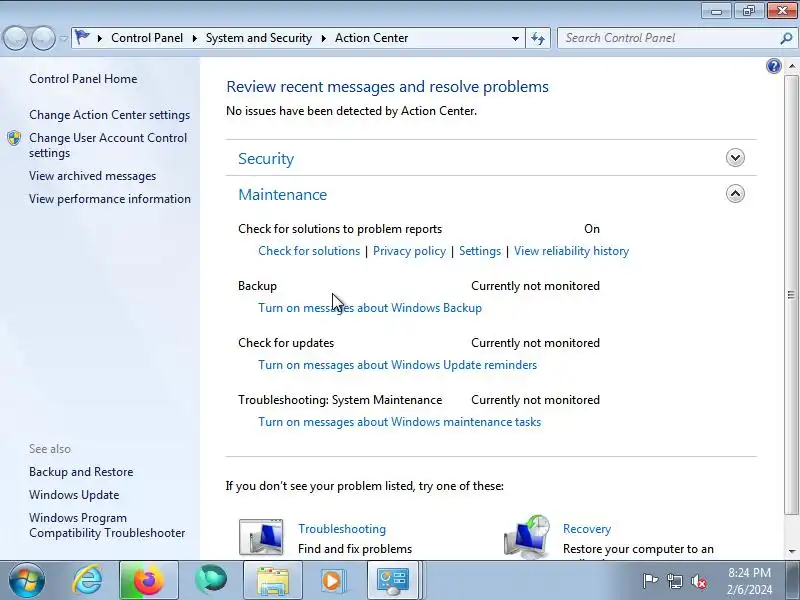Click the Action Center tray flag icon
This screenshot has height=600, width=800.
[649, 581]
